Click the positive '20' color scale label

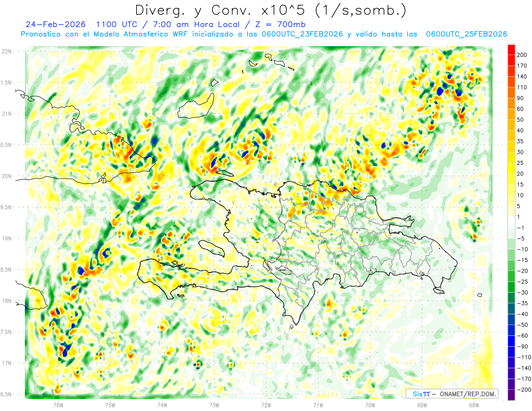(x=520, y=173)
